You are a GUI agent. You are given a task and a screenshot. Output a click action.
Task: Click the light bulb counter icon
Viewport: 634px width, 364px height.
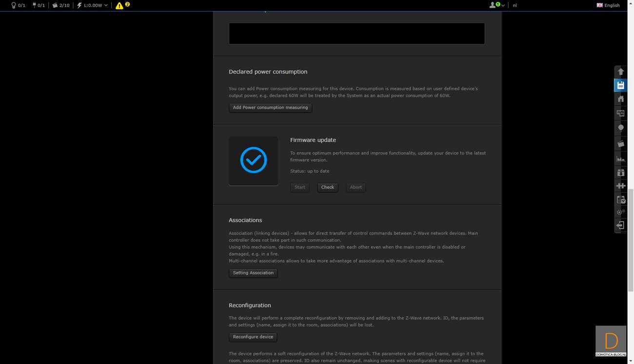18,5
